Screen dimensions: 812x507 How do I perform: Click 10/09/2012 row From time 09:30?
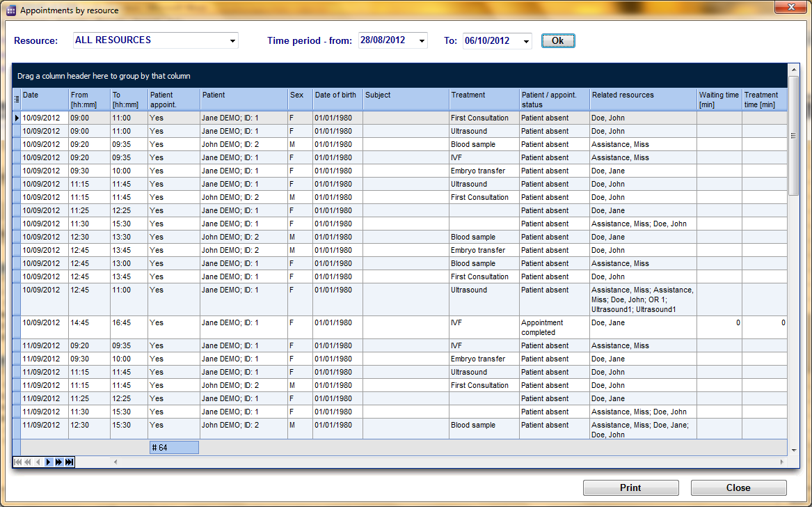pos(89,171)
